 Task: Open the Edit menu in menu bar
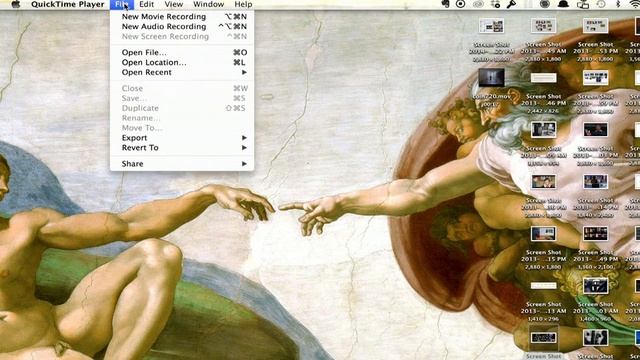(146, 4)
